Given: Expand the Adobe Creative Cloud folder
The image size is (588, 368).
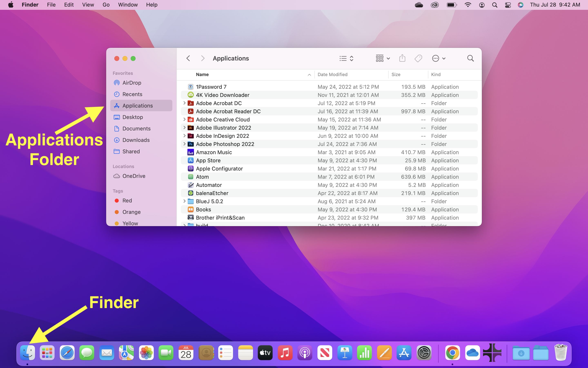Looking at the screenshot, I should (184, 119).
